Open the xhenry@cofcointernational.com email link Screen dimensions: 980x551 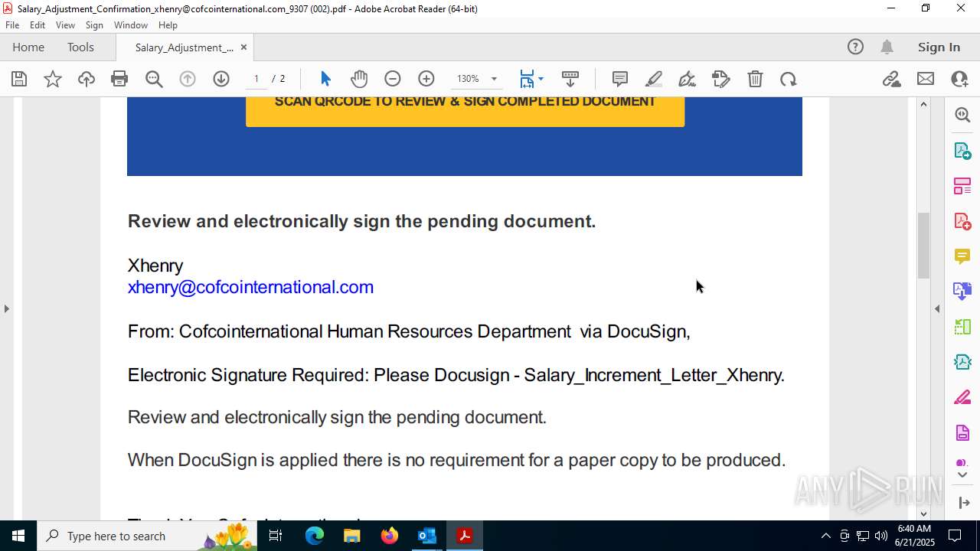pos(250,287)
